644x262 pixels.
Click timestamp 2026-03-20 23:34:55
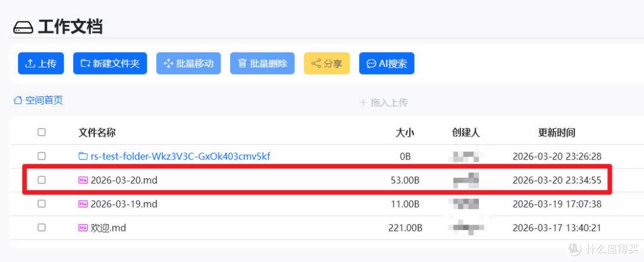point(557,180)
